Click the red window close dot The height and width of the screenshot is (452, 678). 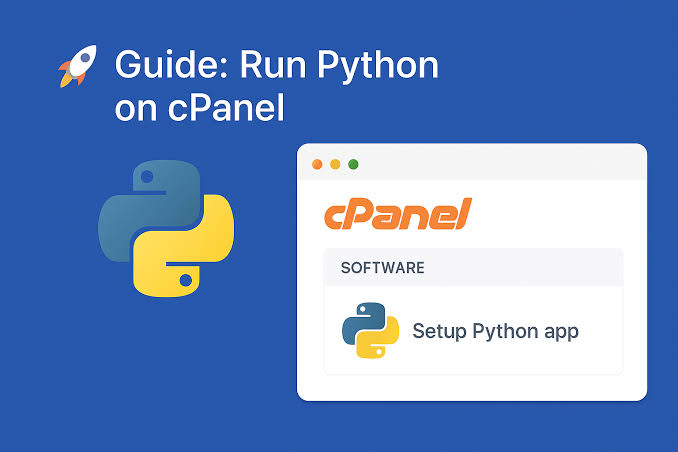pyautogui.click(x=317, y=164)
